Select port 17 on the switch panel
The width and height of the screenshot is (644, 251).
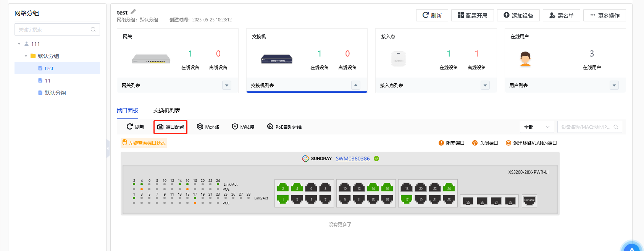pyautogui.click(x=407, y=199)
